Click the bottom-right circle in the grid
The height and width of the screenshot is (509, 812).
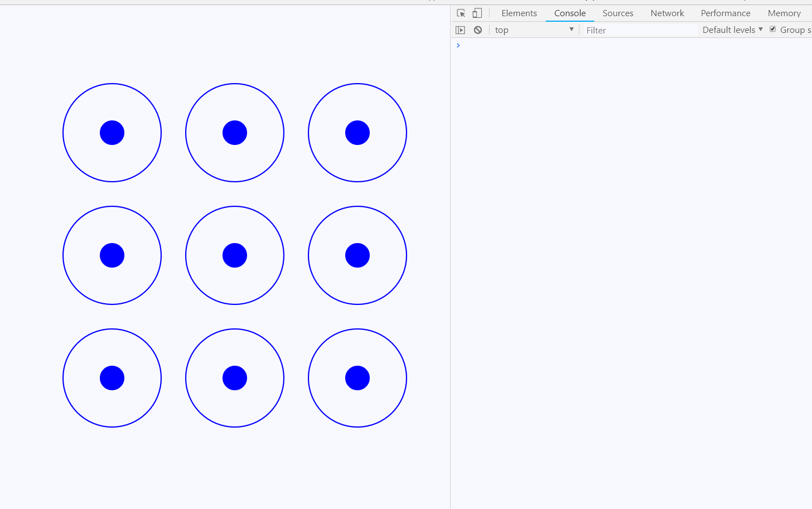click(357, 377)
